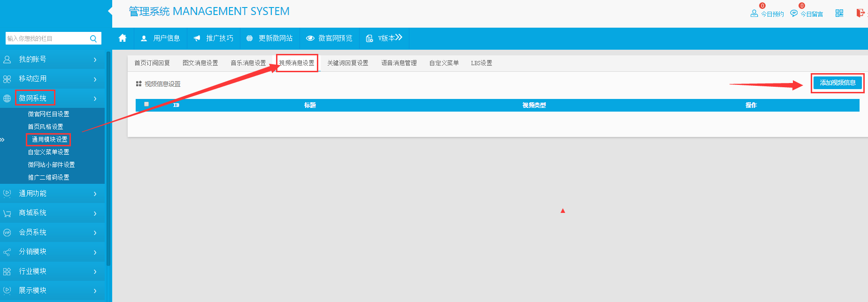The width and height of the screenshot is (868, 302).
Task: Click the 添加视频信息 button
Action: (x=837, y=83)
